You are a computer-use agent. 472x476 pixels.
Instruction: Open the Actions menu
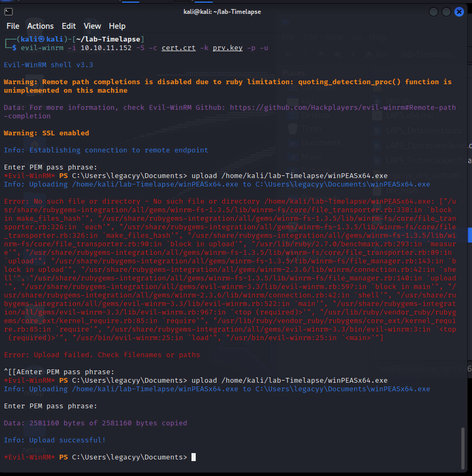tap(41, 26)
